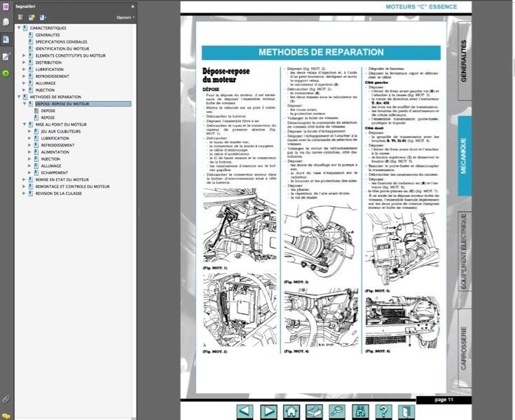Screen dimensions: 515x420
Task: Collapse the DEPOSE-REPOSE DU MOTEUR node
Action: tap(24, 104)
